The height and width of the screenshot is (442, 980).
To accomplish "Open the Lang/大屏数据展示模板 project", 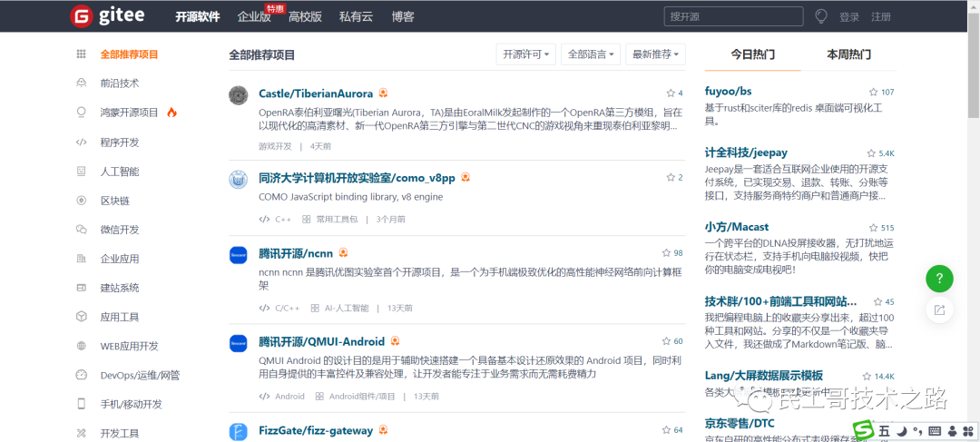I will 764,376.
